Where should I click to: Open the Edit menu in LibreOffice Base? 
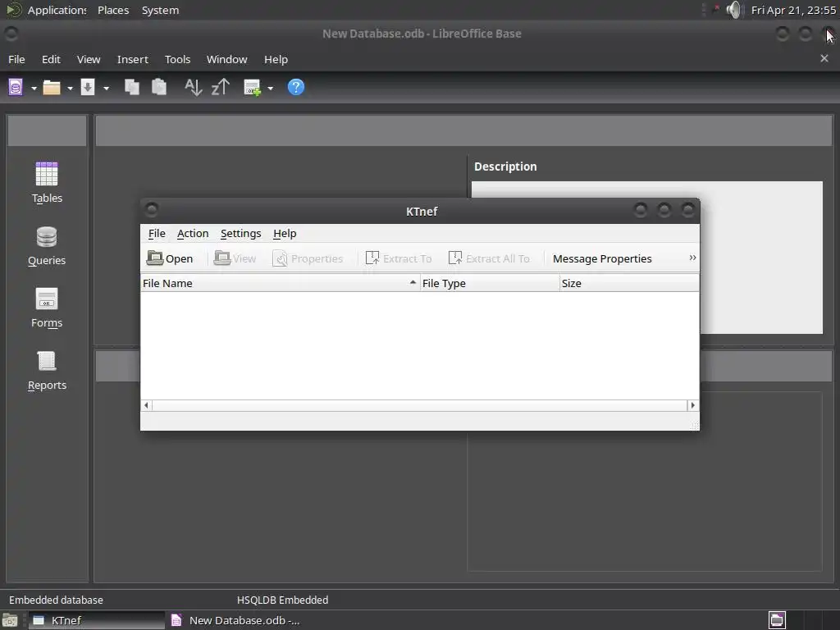coord(51,59)
